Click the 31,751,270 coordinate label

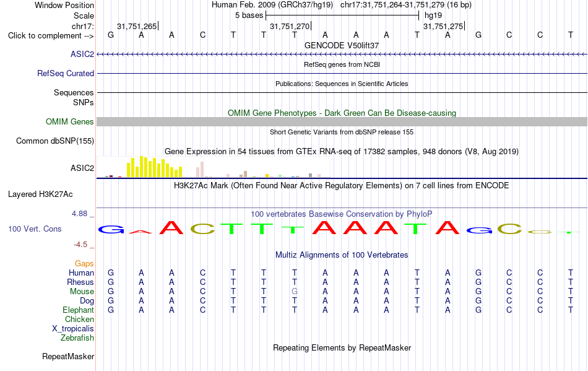click(x=290, y=27)
